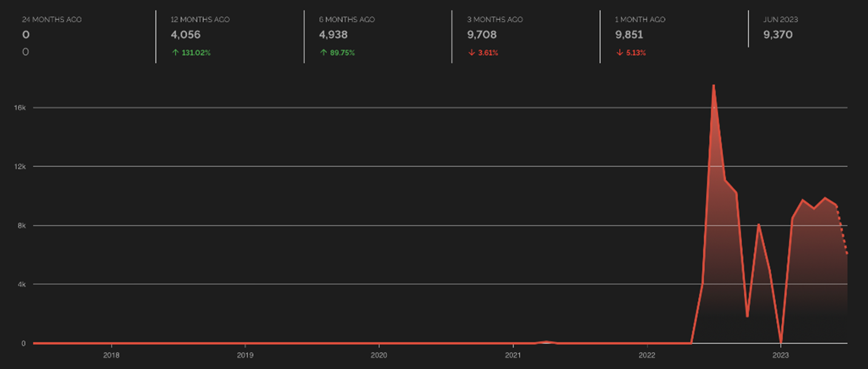Click the 2018 label on the x-axis

[x=111, y=356]
